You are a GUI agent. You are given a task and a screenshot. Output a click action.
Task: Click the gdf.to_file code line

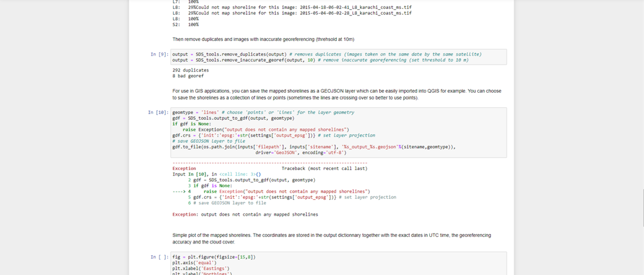pos(314,147)
